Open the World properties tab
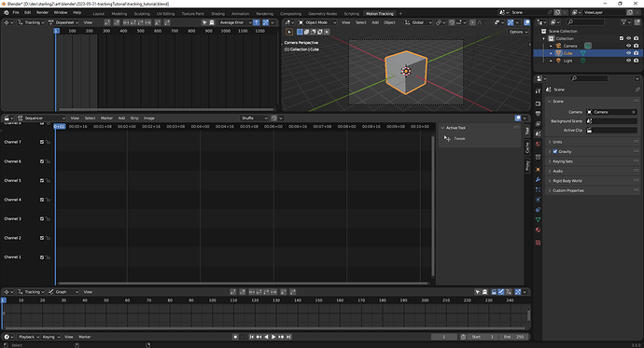 (538, 144)
